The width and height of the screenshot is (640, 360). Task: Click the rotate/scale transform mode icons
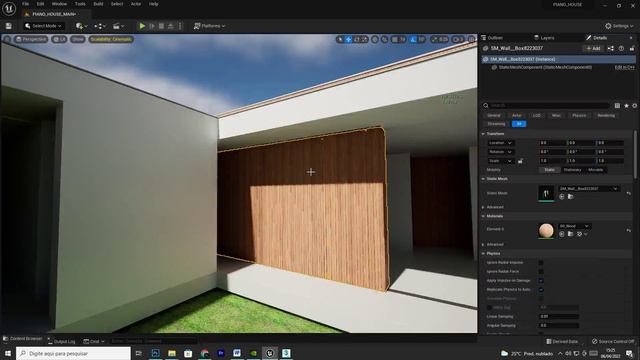click(x=361, y=39)
